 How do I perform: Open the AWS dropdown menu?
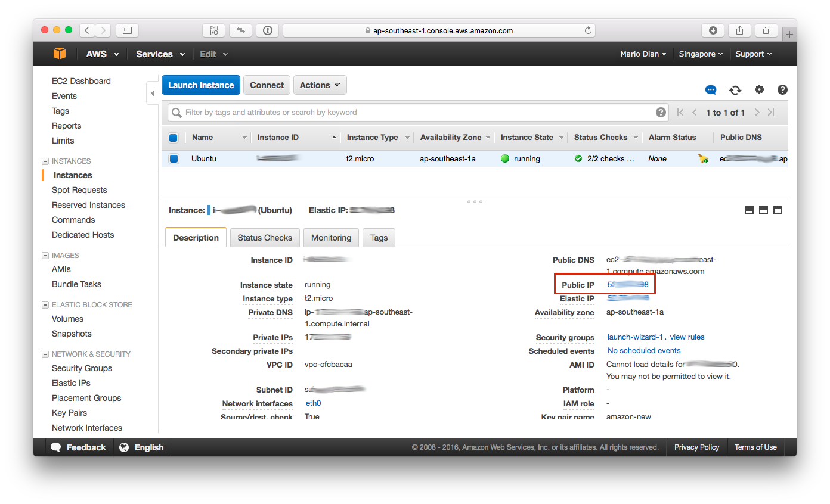coord(103,54)
